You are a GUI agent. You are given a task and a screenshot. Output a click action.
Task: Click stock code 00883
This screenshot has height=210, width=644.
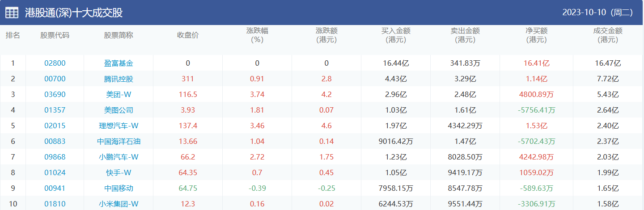click(55, 142)
